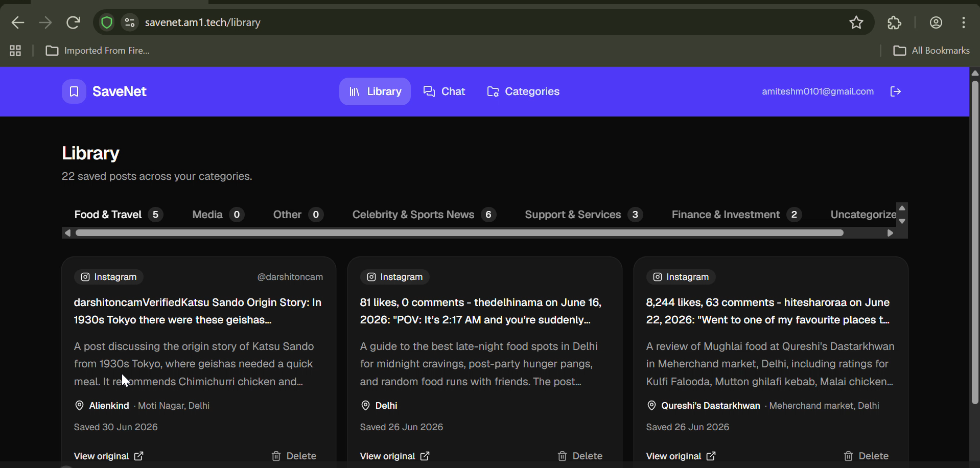Click the Alienkind location name

[109, 406]
